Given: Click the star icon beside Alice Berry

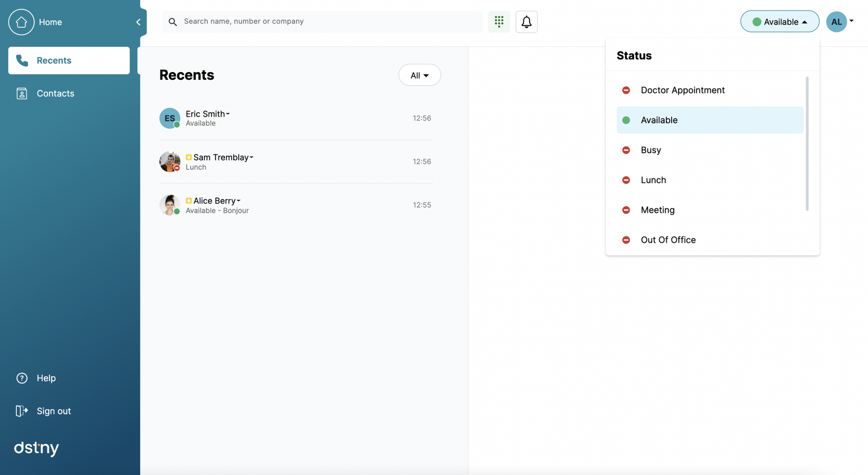Looking at the screenshot, I should pos(189,201).
